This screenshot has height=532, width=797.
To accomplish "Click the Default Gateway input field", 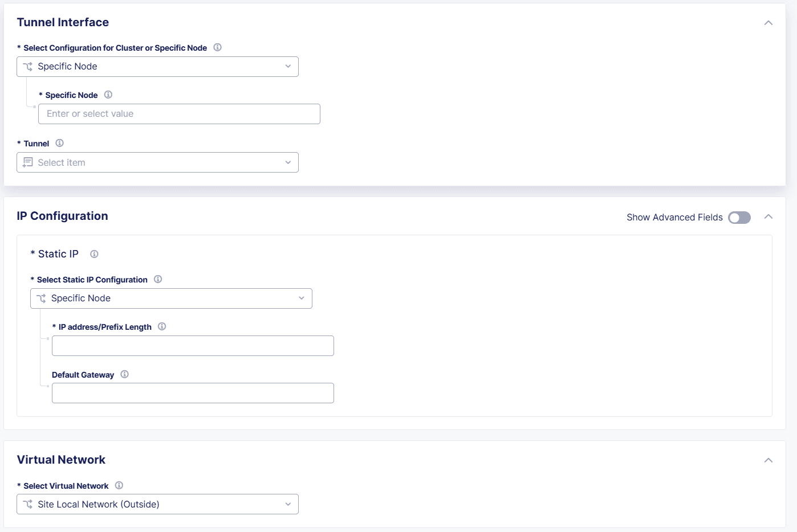I will click(x=193, y=393).
